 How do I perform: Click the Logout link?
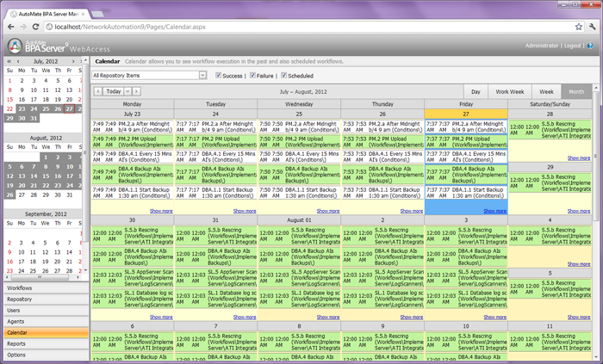[x=572, y=46]
